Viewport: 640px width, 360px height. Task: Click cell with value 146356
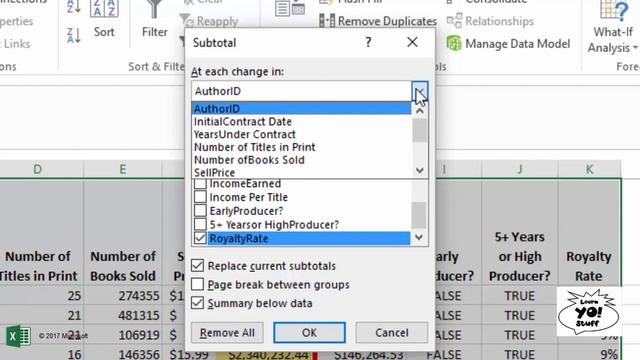pyautogui.click(x=123, y=353)
